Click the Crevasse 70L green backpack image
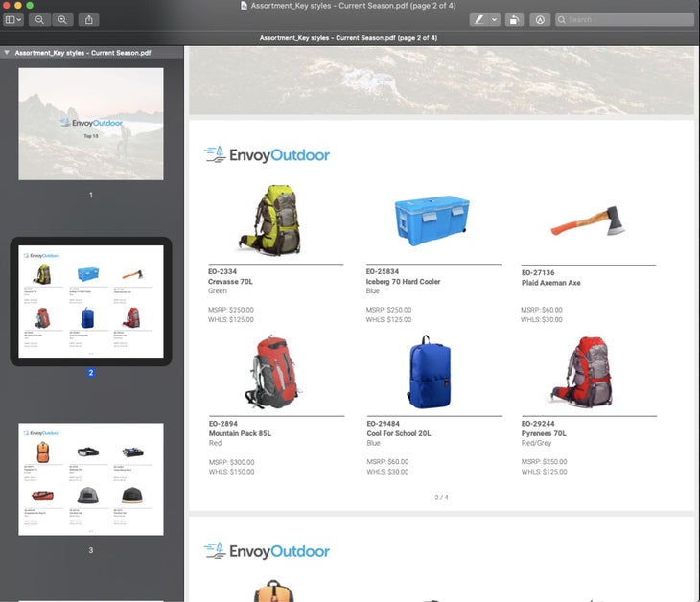The width and height of the screenshot is (700, 602). pos(270,220)
